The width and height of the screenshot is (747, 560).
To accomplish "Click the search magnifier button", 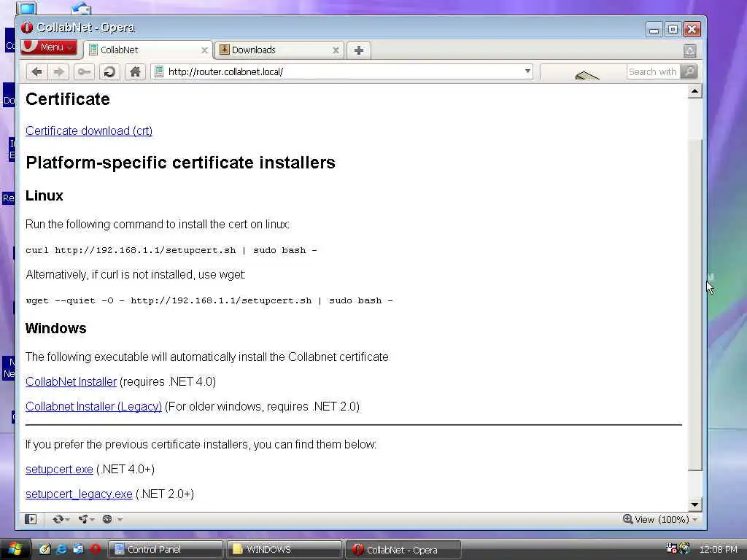I will tap(689, 72).
